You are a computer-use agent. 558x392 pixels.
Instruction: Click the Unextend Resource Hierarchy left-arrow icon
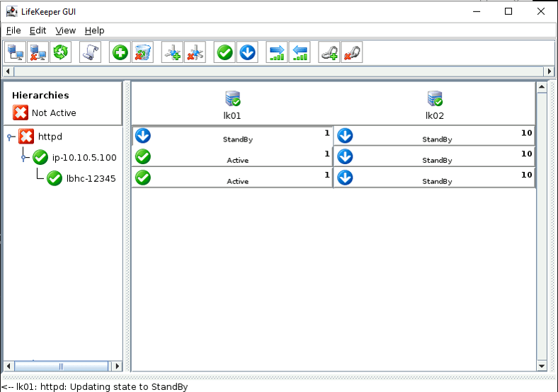tap(300, 52)
